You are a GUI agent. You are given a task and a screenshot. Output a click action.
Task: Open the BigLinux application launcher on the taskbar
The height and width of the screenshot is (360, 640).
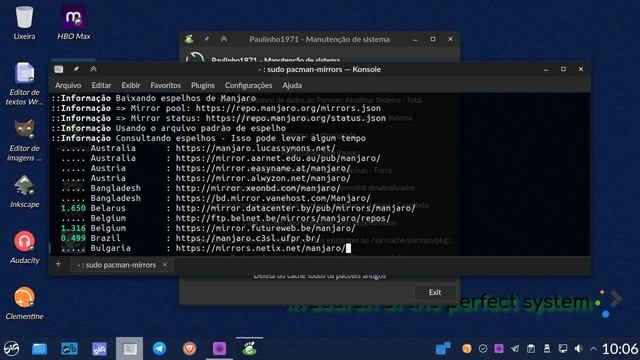pos(11,349)
